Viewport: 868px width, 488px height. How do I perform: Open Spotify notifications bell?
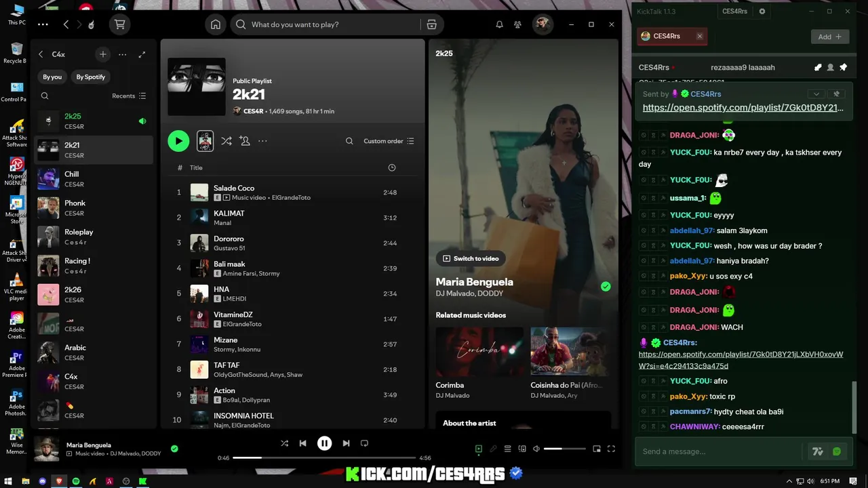pos(499,24)
